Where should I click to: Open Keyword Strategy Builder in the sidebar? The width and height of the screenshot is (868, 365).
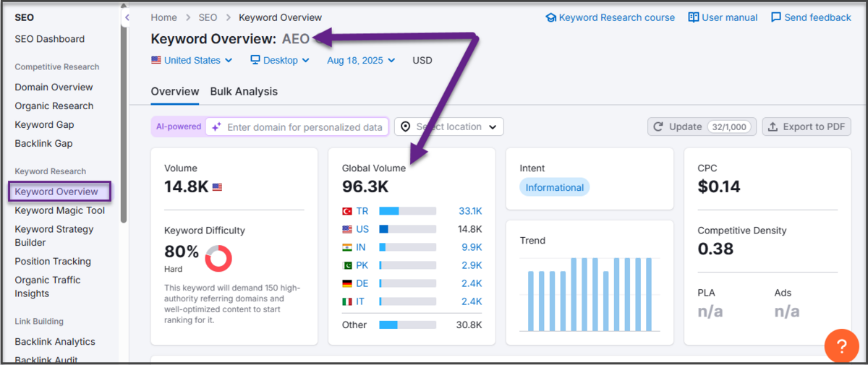tap(54, 236)
